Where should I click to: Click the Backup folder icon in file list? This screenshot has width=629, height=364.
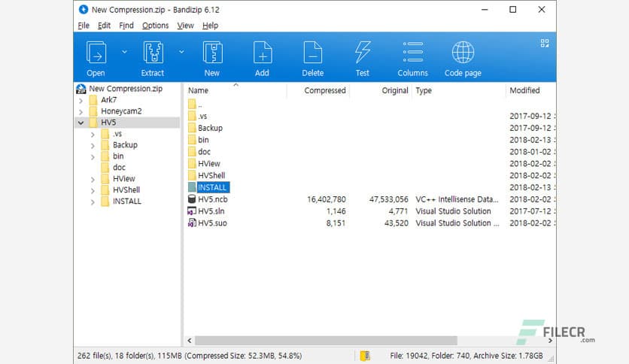(192, 128)
